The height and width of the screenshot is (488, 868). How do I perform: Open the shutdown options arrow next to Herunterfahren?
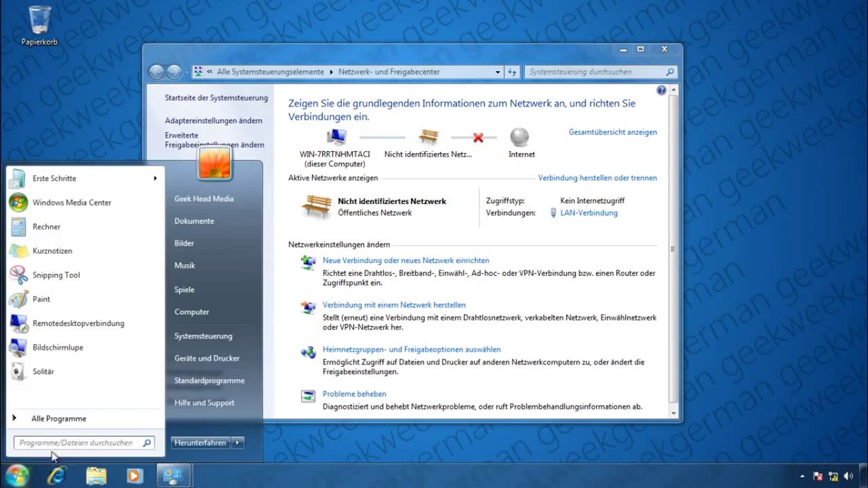click(237, 443)
